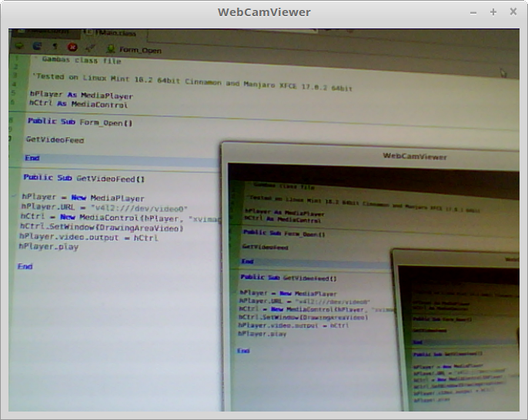528x420 pixels.
Task: Click 'hCtrl.SetWindow(DrawingAreaVideo)' in outer editor
Action: pyautogui.click(x=102, y=228)
